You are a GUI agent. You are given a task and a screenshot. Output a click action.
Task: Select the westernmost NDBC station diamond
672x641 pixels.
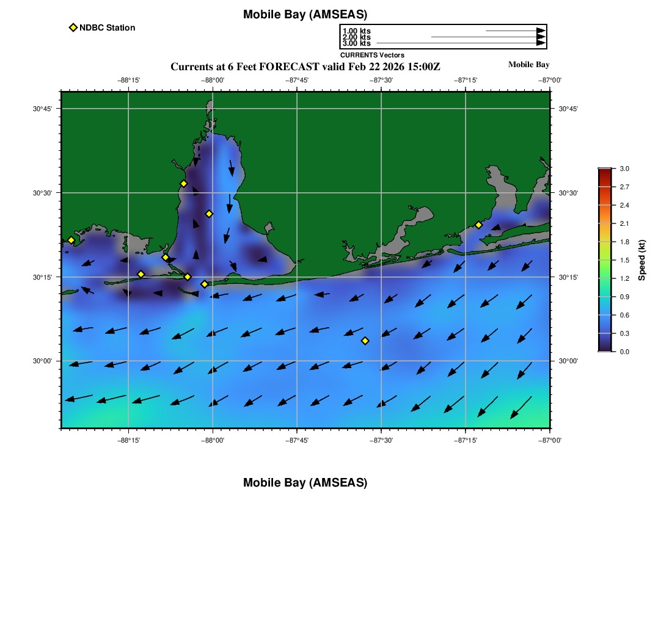pyautogui.click(x=71, y=240)
